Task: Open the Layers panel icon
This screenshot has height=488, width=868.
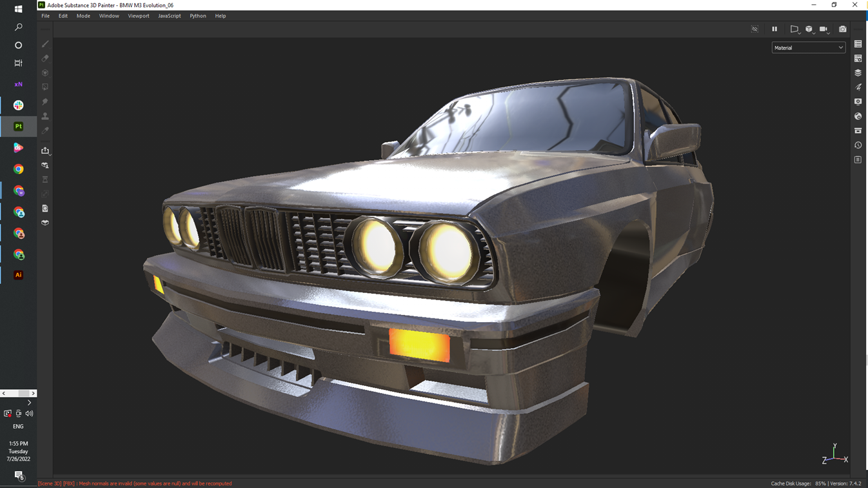Action: click(x=858, y=73)
